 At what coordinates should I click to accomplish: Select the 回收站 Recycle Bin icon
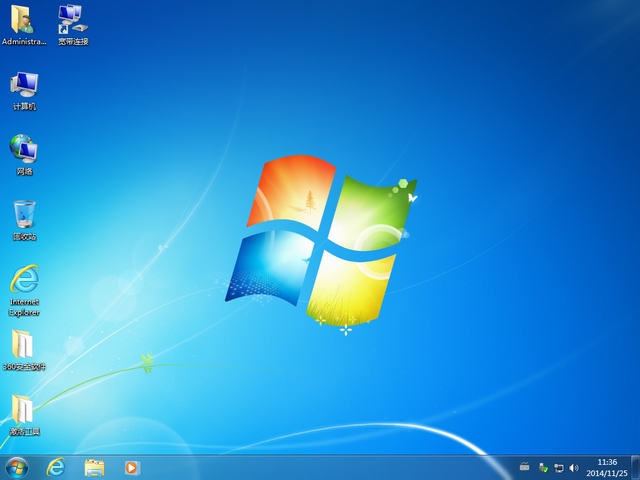(x=24, y=216)
